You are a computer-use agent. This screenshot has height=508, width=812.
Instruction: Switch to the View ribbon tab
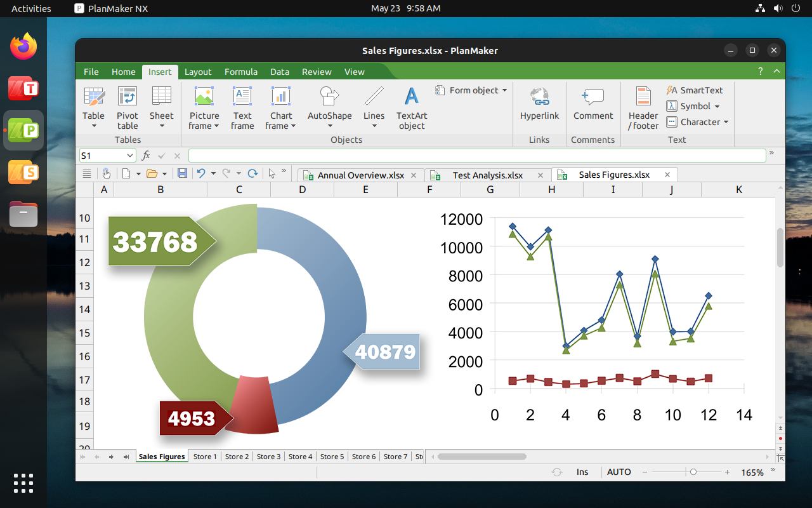click(355, 72)
